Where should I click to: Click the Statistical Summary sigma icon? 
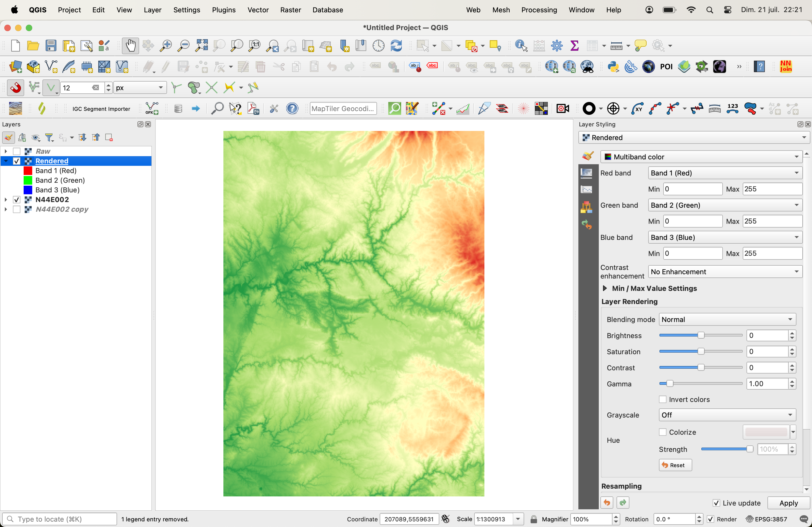tap(575, 46)
